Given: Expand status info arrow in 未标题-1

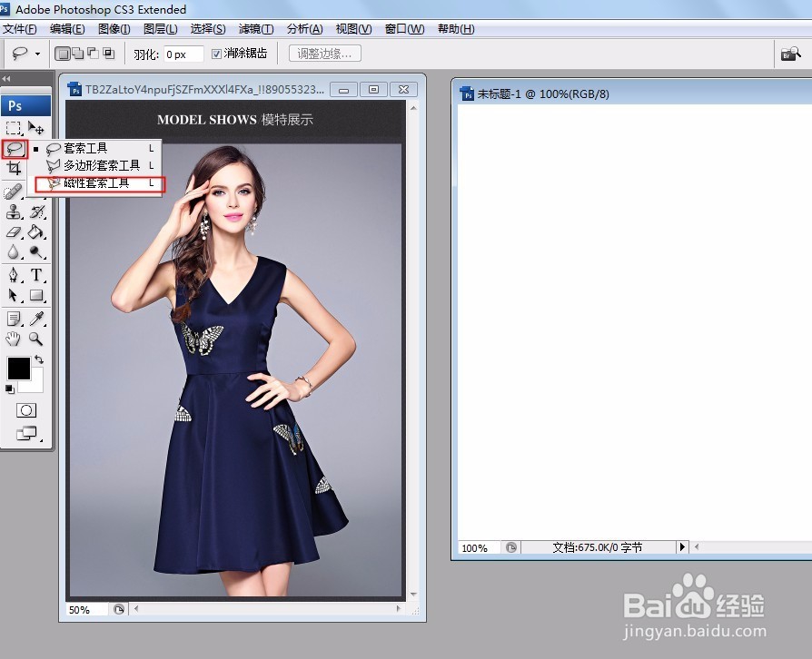Looking at the screenshot, I should click(x=682, y=547).
